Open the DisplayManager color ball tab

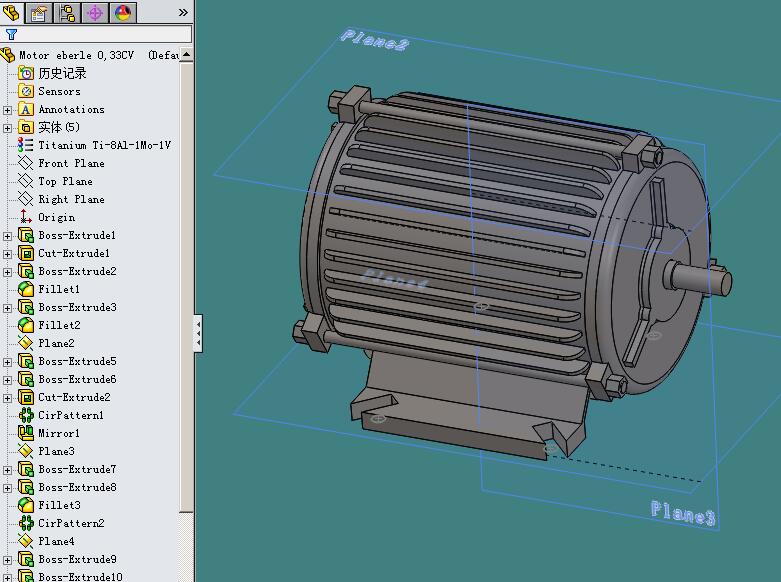[123, 12]
